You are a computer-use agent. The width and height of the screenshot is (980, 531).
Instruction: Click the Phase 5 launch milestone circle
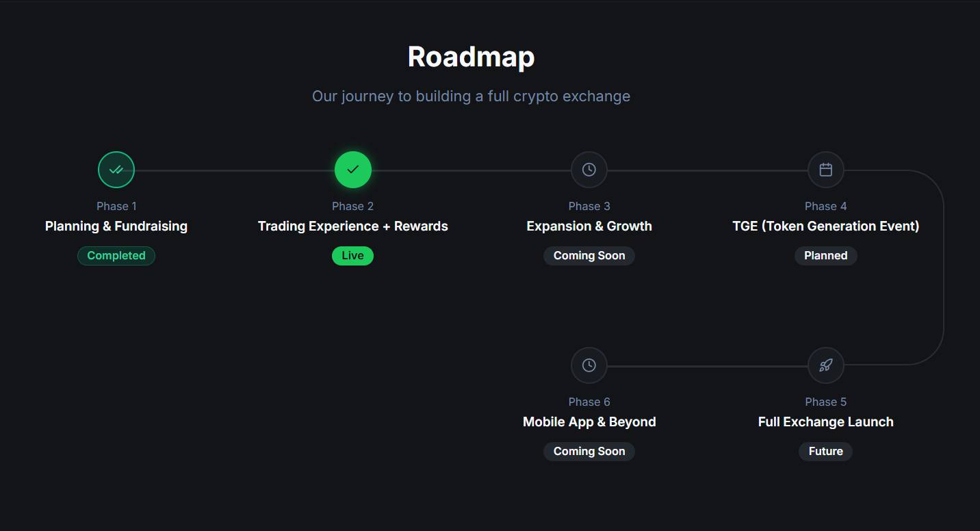[825, 365]
